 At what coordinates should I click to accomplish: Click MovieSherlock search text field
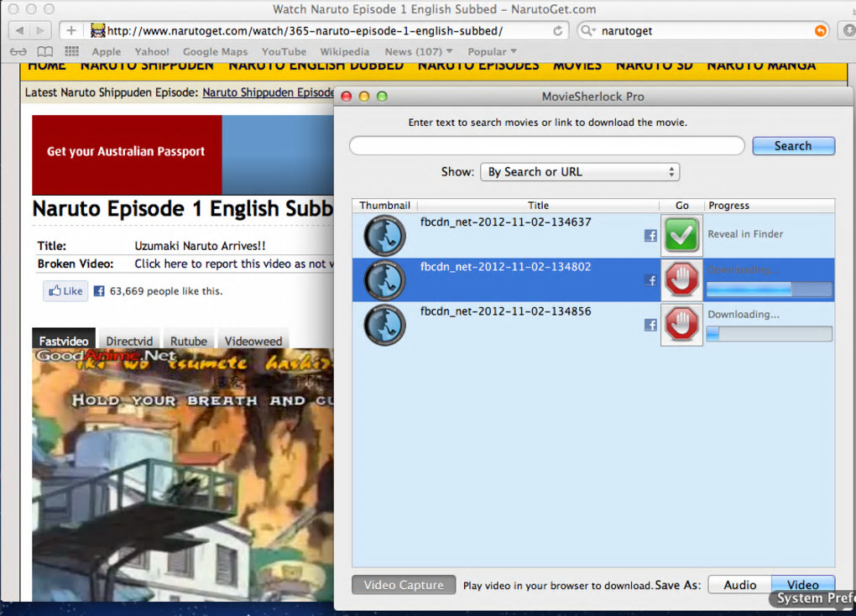(547, 146)
